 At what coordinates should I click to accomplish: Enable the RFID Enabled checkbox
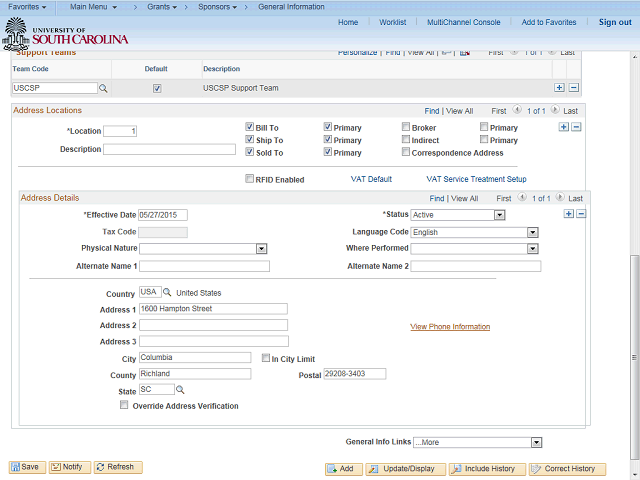tap(249, 180)
